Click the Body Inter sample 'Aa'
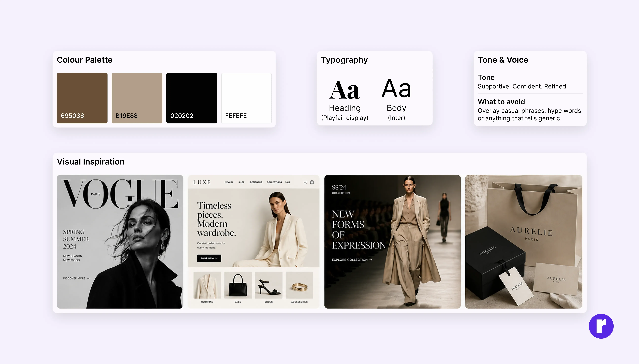This screenshot has height=364, width=639. coord(396,88)
